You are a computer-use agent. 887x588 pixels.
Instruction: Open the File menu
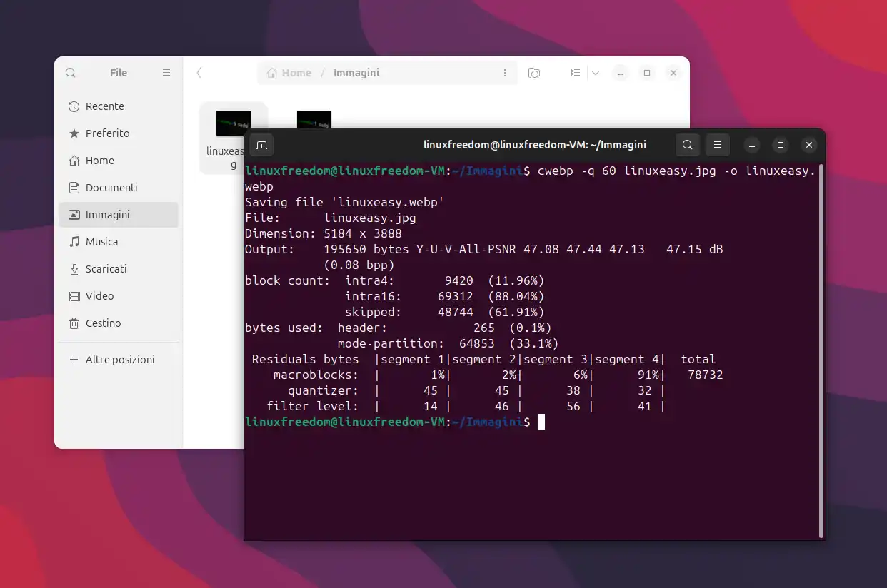pyautogui.click(x=118, y=72)
